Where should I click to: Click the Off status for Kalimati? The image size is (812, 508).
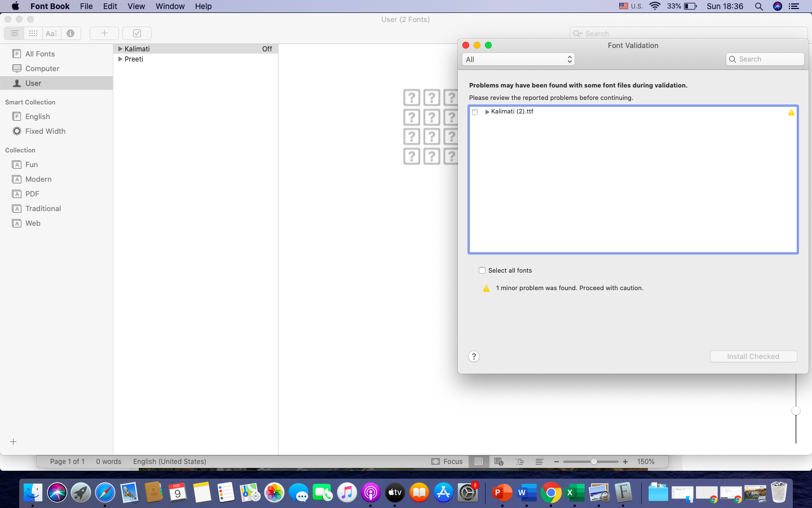point(267,49)
